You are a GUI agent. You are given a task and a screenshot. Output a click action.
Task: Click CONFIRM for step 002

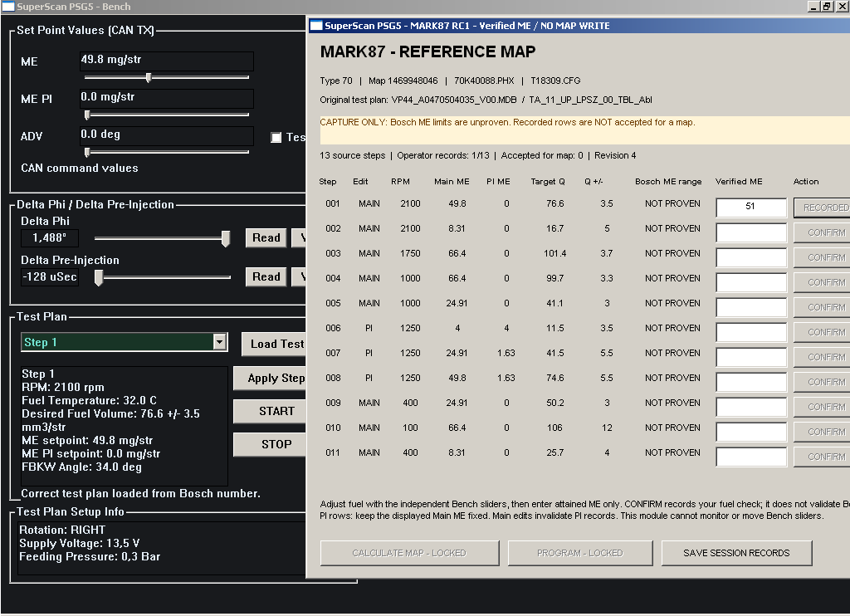coord(823,232)
